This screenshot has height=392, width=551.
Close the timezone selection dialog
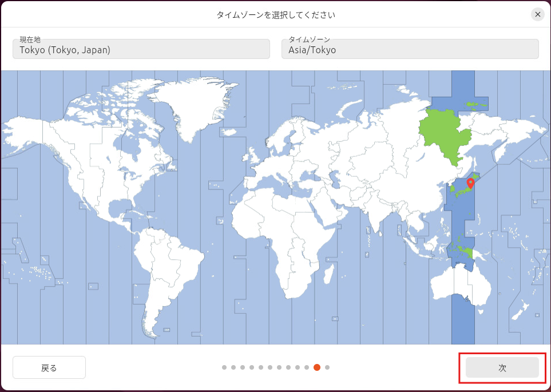538,14
